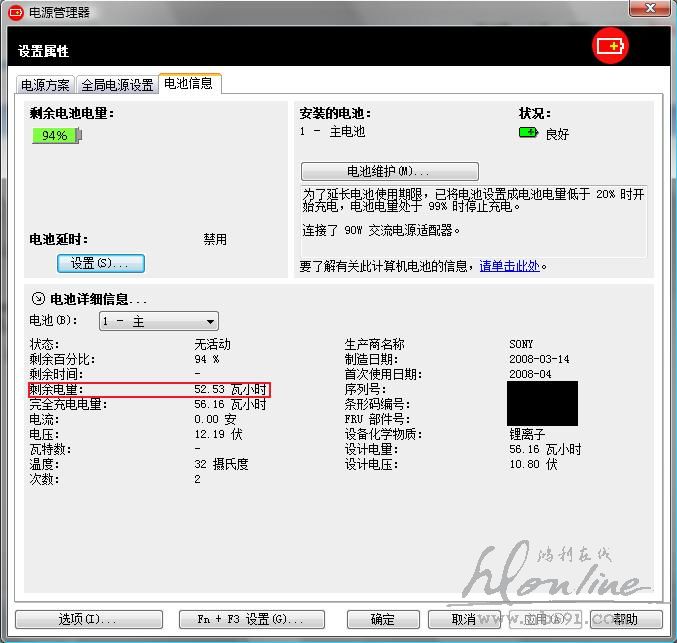This screenshot has height=643, width=677.
Task: Click the 应用(A) button
Action: 545,619
